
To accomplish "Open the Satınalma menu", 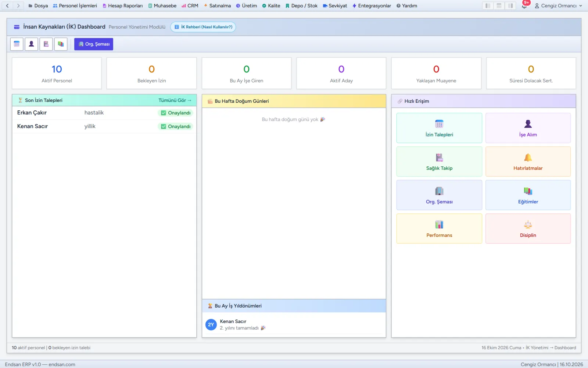I will 218,6.
